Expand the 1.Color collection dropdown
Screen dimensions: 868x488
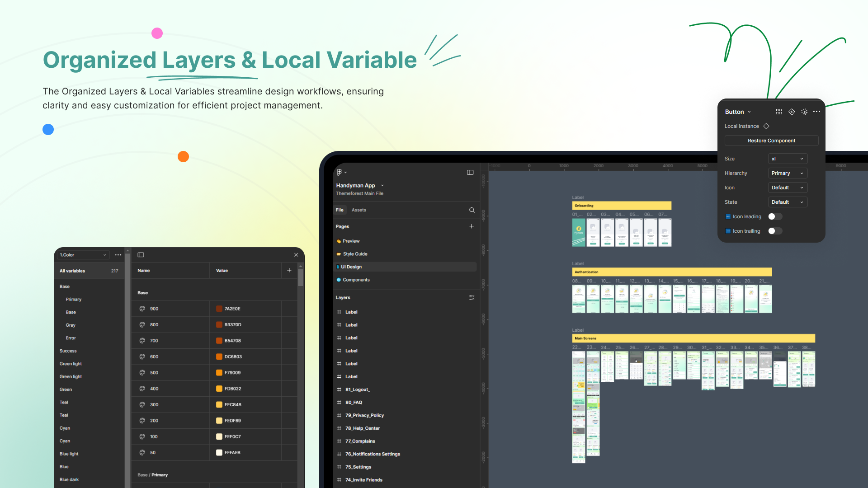83,255
